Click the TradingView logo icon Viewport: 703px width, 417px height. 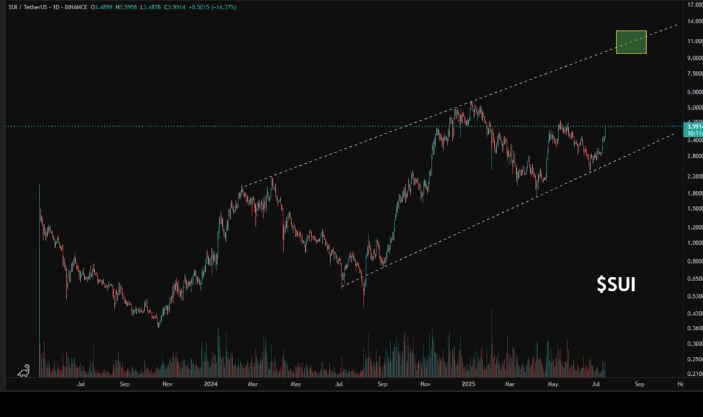coord(24,370)
